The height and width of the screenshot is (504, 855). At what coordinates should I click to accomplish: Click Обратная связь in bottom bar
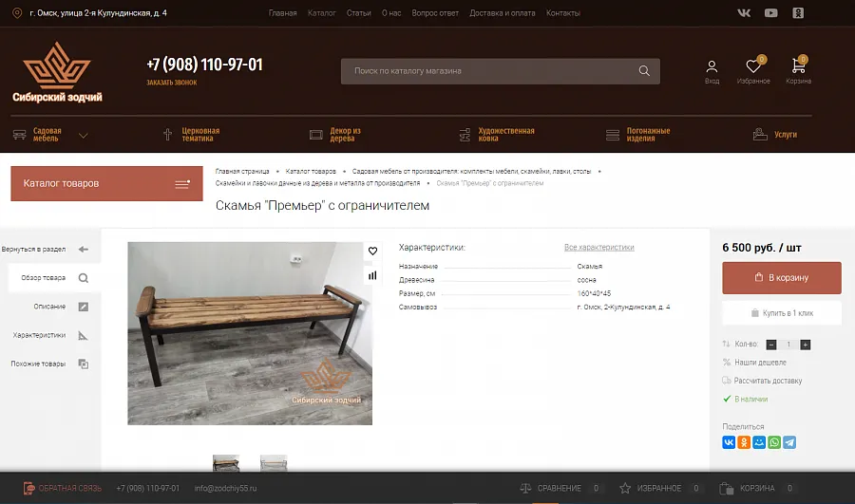point(62,488)
